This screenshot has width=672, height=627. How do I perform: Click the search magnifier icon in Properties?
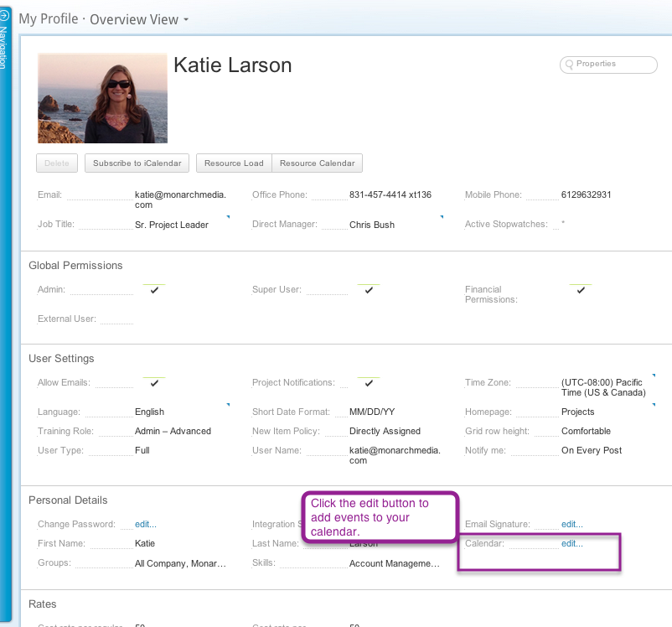tap(569, 65)
